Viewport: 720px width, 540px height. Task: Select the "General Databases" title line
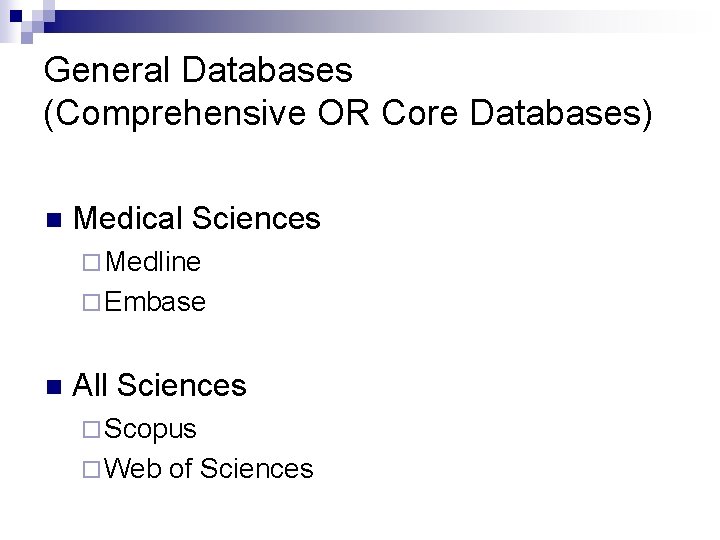pyautogui.click(x=198, y=70)
